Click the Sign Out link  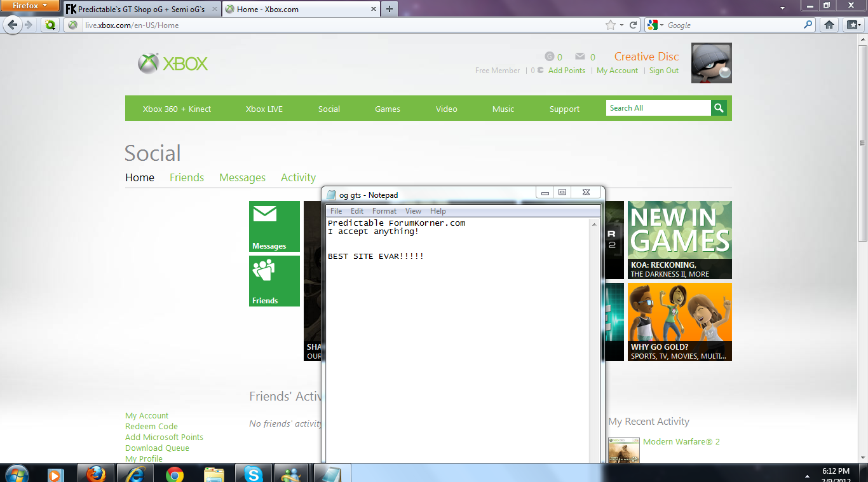(664, 71)
